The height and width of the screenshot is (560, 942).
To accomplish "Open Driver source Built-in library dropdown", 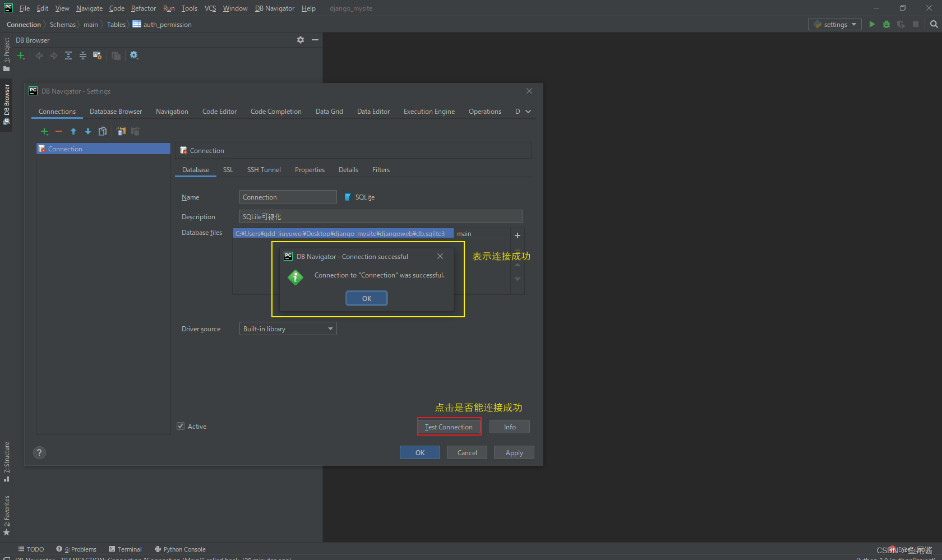I will (x=288, y=328).
